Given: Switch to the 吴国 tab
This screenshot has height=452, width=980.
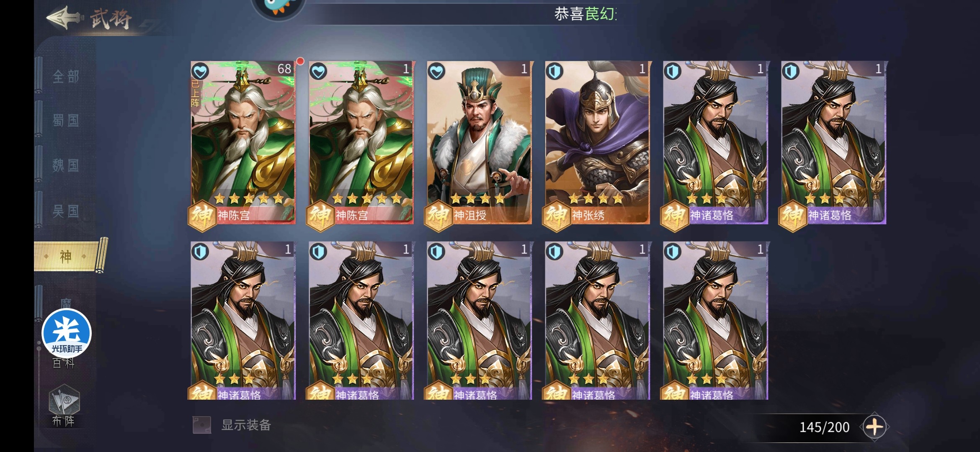Looking at the screenshot, I should click(66, 211).
